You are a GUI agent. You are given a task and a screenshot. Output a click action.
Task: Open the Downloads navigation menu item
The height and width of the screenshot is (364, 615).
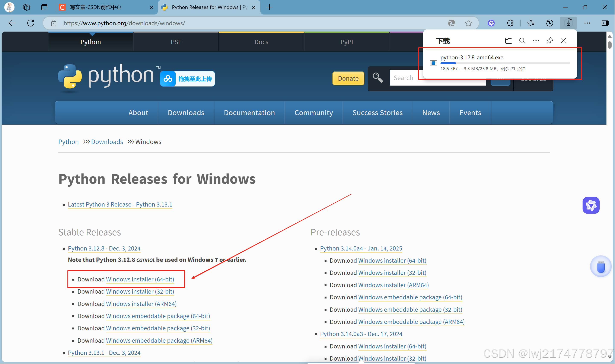click(x=186, y=113)
